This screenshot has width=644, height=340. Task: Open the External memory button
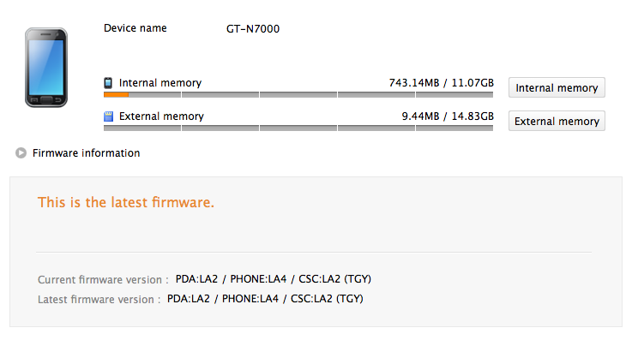click(x=557, y=121)
